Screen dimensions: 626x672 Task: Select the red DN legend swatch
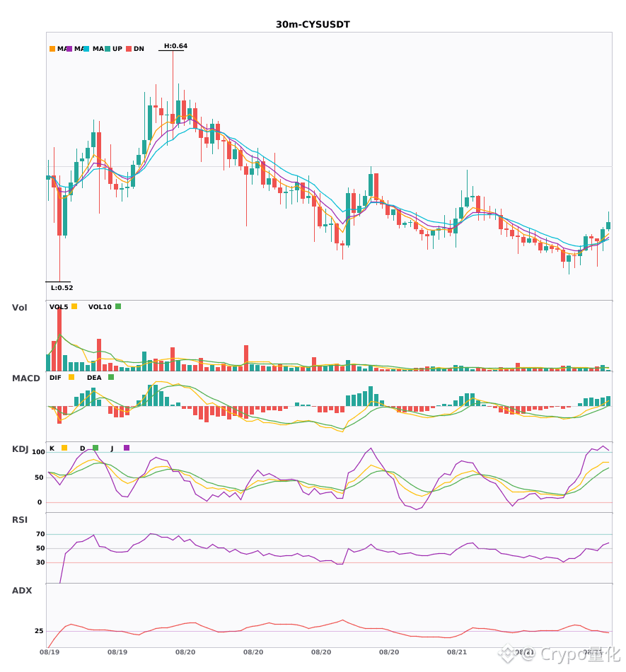[x=129, y=49]
